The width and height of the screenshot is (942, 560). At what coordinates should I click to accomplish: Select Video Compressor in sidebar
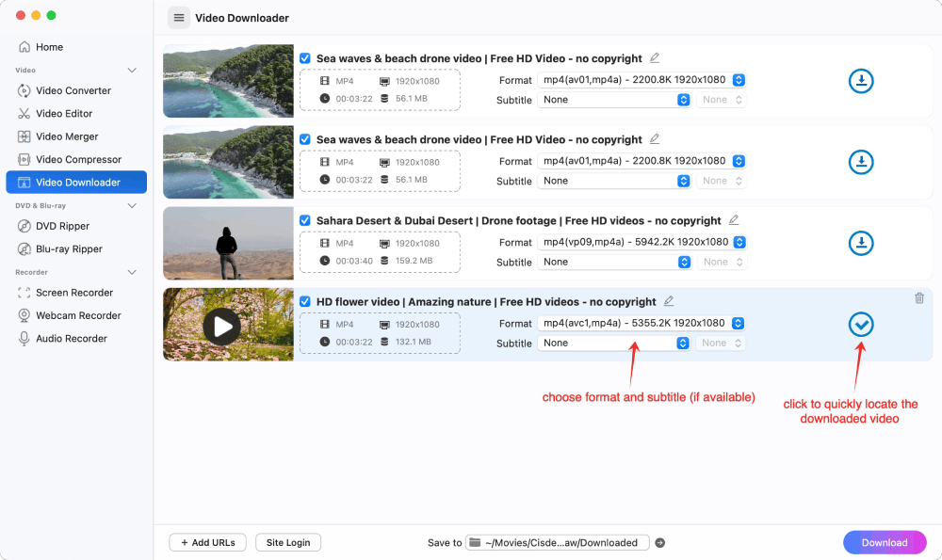tap(76, 159)
